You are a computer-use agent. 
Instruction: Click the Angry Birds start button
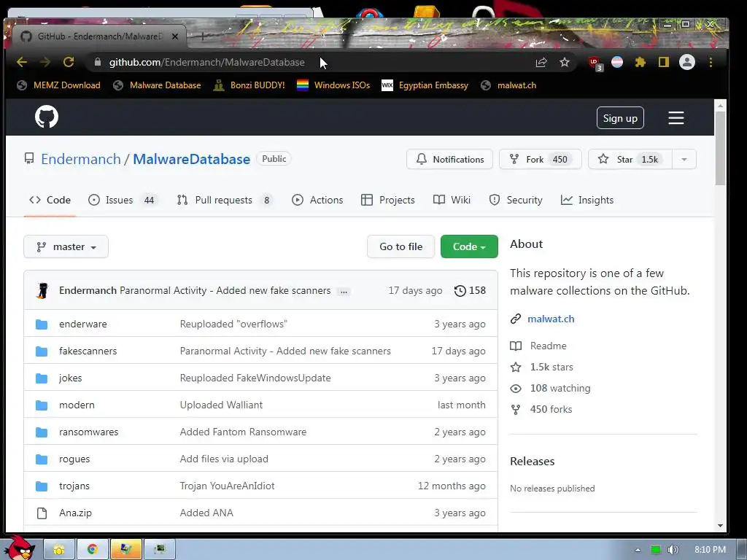(19, 547)
